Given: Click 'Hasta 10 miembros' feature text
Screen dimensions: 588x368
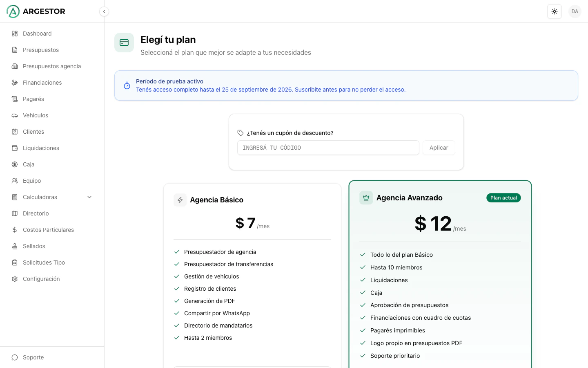Looking at the screenshot, I should tap(396, 267).
